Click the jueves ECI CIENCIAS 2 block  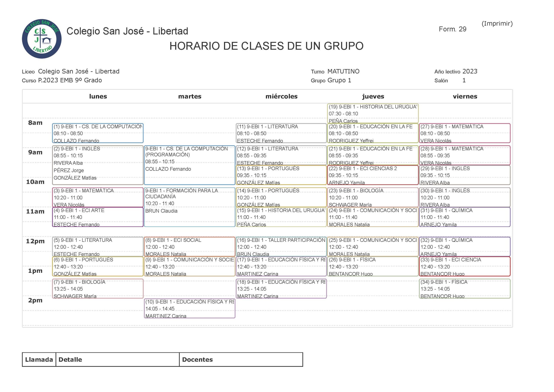pos(373,175)
